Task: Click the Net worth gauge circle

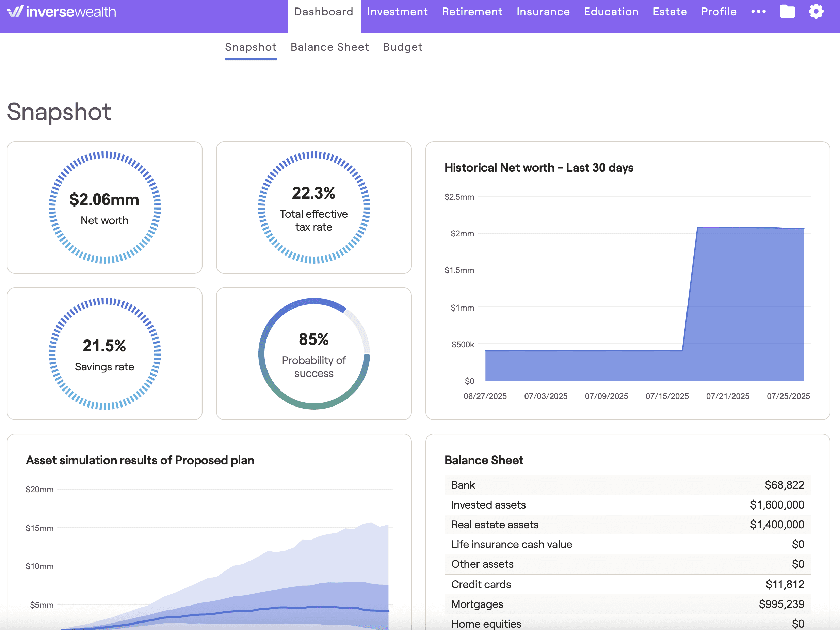Action: 104,207
